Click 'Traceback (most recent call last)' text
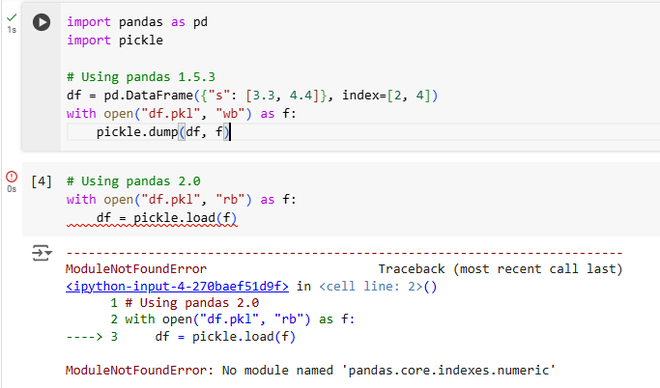 (x=500, y=269)
